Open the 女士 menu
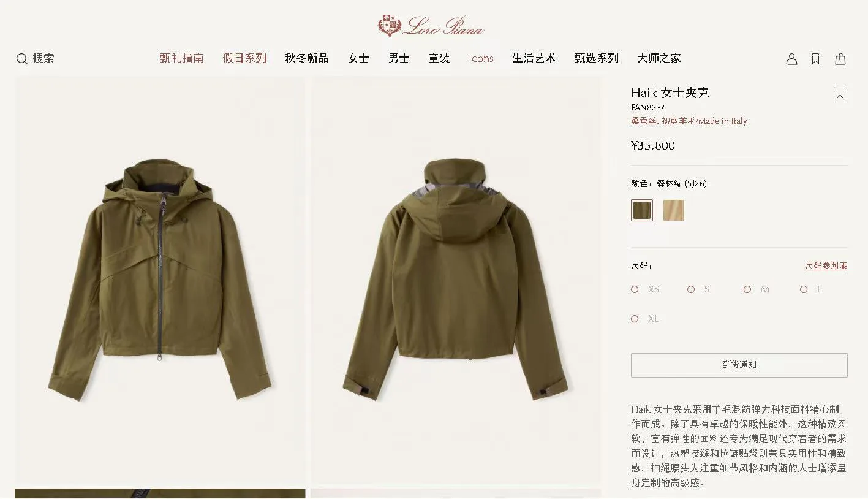 click(x=358, y=58)
